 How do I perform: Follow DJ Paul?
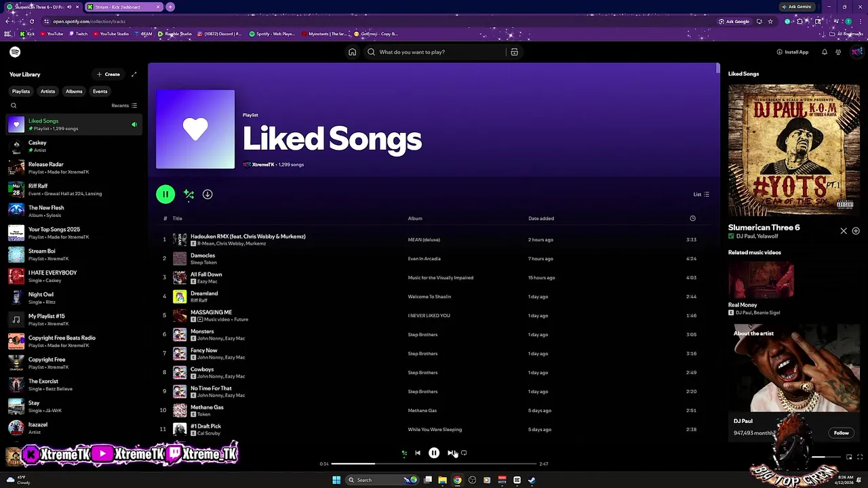[x=842, y=433]
